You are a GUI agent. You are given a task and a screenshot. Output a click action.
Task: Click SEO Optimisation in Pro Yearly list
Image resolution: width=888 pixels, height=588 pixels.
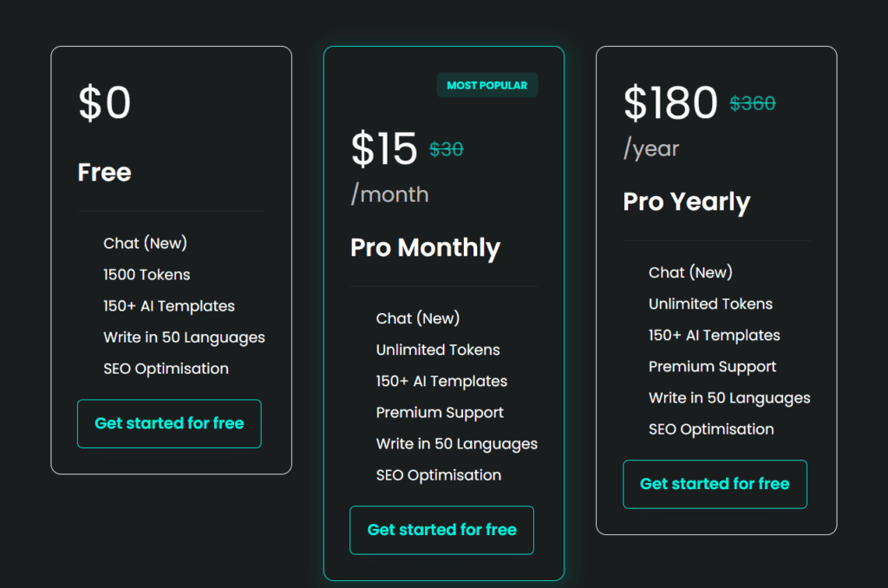[x=711, y=428]
